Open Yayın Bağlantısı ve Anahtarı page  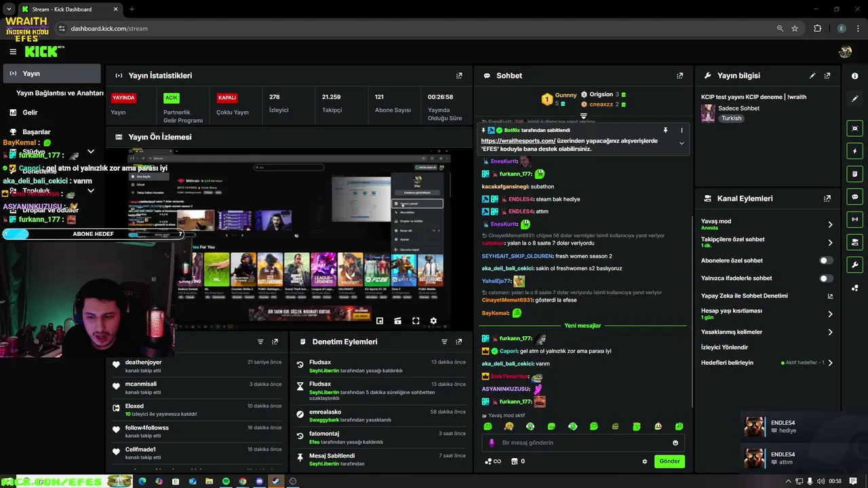tap(60, 93)
